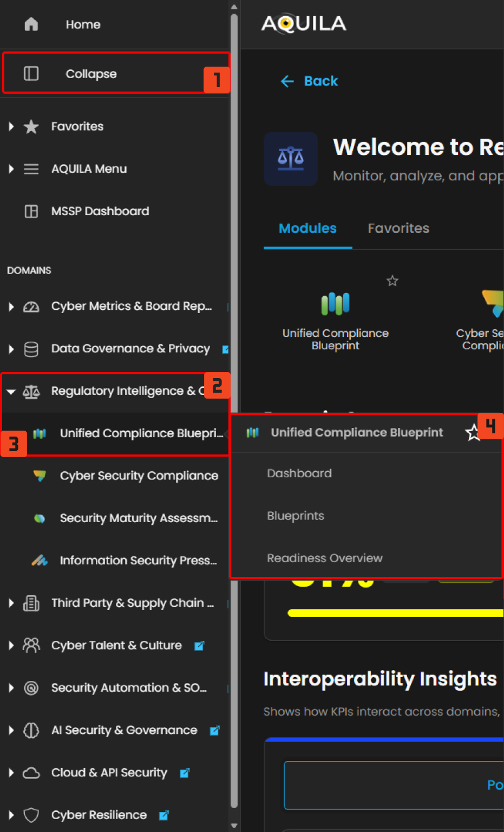504x832 pixels.
Task: Click the Interoperability Insights heading
Action: 380,679
